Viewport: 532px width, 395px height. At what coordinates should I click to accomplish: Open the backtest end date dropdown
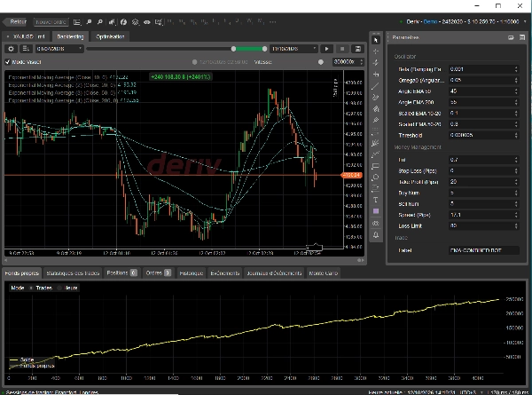point(293,49)
